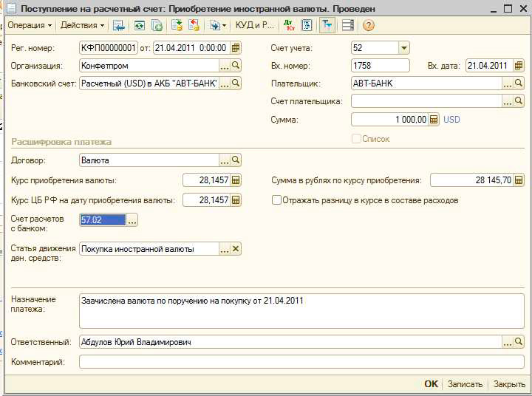Open Договор selection with ellipsis button
The width and height of the screenshot is (532, 396).
point(224,160)
